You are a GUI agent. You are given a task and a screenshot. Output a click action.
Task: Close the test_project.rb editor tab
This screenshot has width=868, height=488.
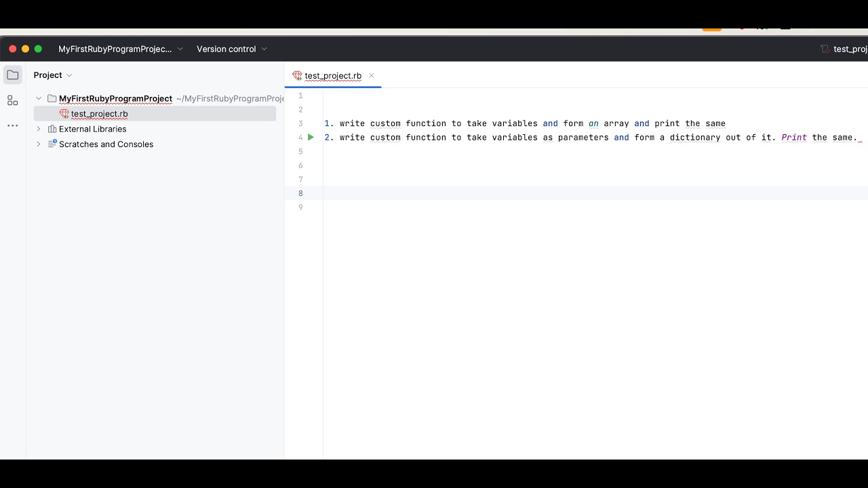coord(372,76)
